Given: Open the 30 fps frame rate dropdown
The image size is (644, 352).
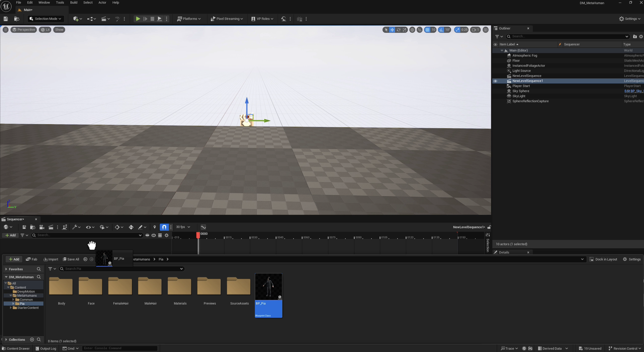Looking at the screenshot, I should point(183,227).
